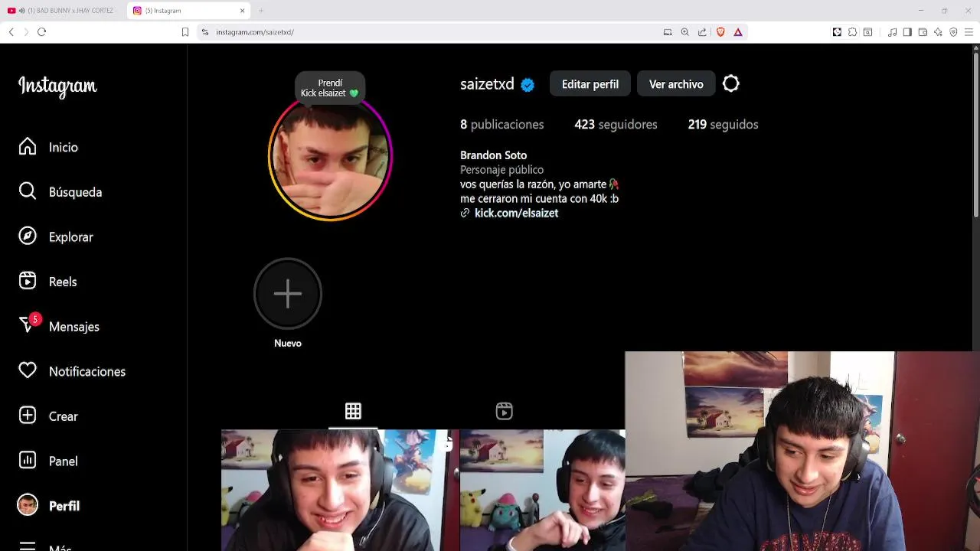Open the first post thumbnail

point(339,490)
